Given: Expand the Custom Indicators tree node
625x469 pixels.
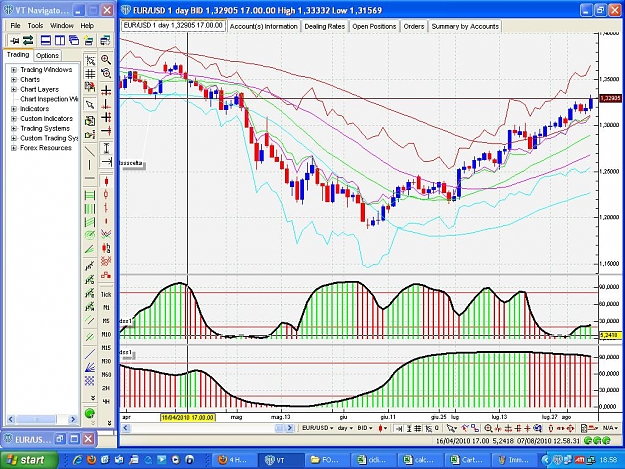Looking at the screenshot, I should pos(14,119).
